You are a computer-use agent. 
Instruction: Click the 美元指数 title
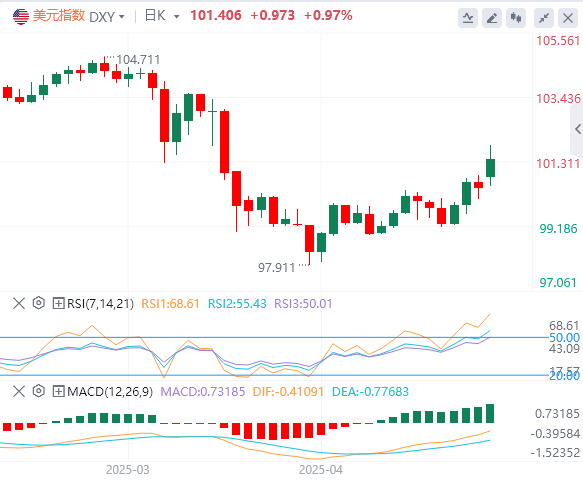[59, 16]
